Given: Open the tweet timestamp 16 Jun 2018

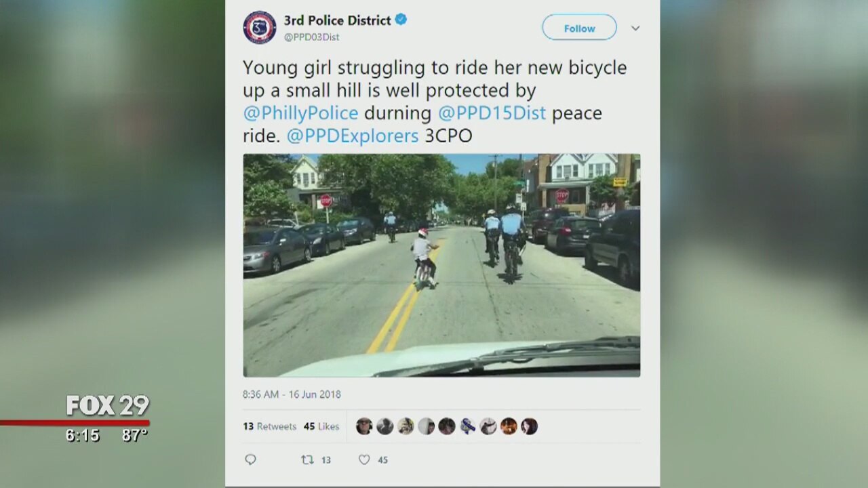Looking at the screenshot, I should (292, 394).
